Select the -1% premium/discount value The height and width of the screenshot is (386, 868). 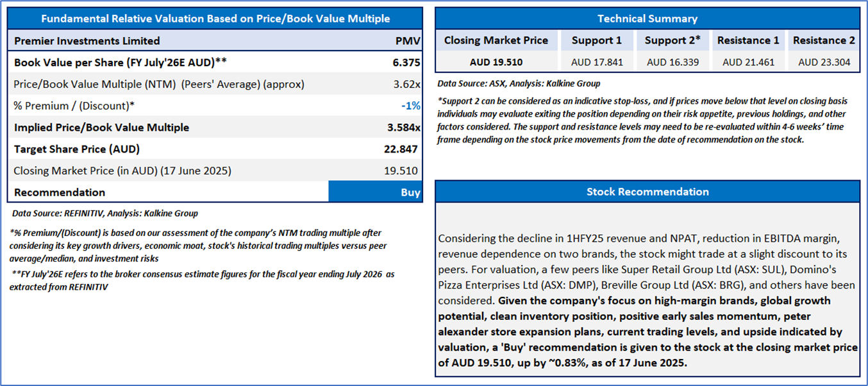point(411,106)
